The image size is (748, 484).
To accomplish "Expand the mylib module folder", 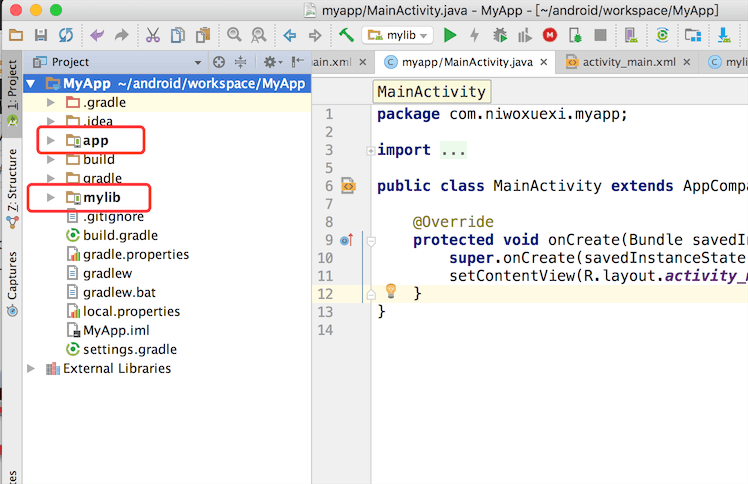I will (x=51, y=197).
